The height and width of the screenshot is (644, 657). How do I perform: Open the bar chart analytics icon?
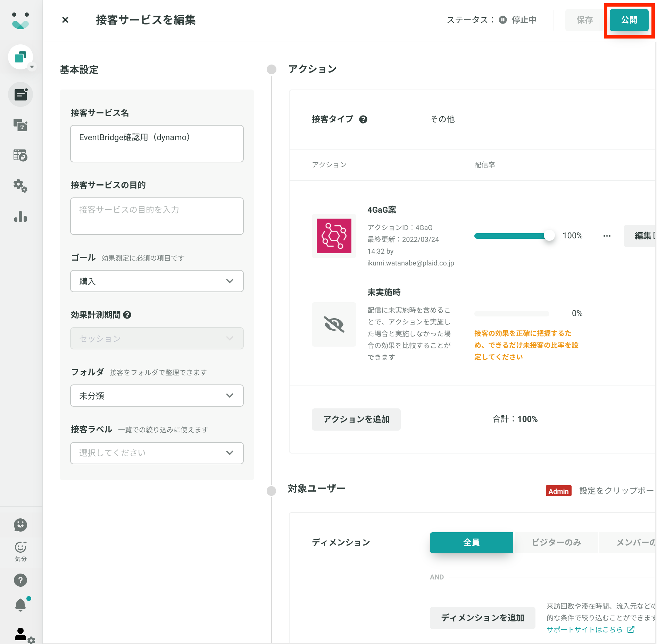[20, 217]
